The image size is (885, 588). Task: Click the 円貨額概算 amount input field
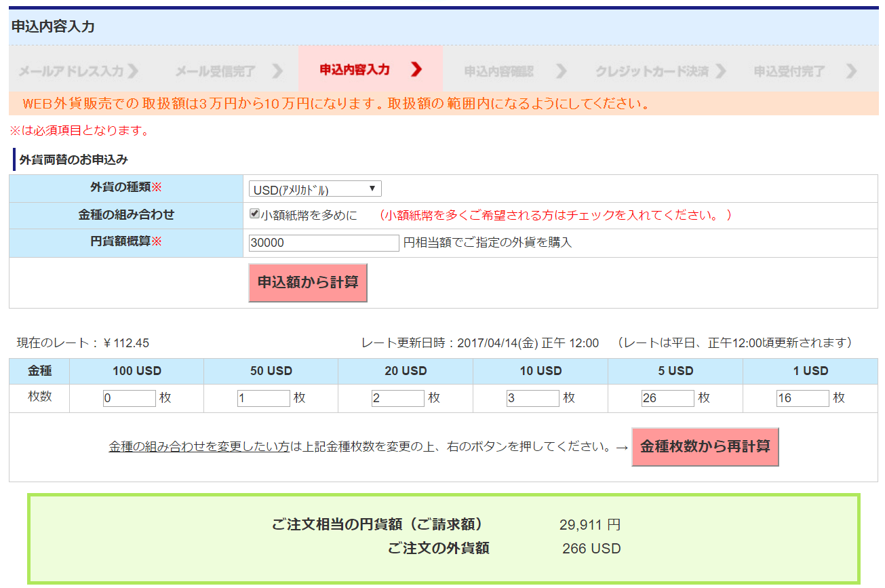pyautogui.click(x=323, y=243)
